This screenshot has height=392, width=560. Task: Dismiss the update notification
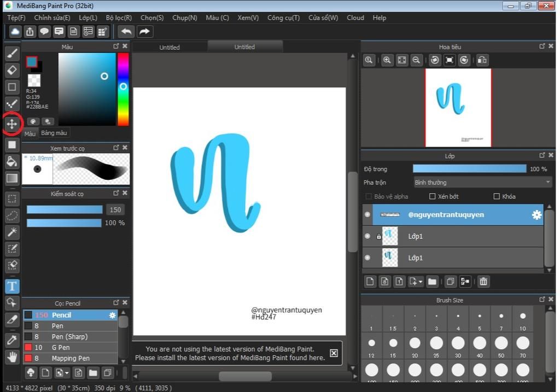pyautogui.click(x=334, y=353)
